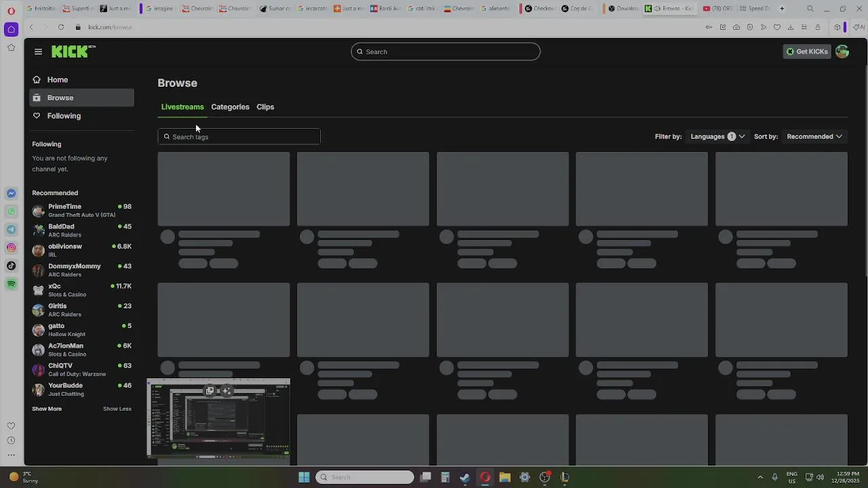This screenshot has height=488, width=868.
Task: Click the kick.com/browse address bar
Action: click(110, 27)
